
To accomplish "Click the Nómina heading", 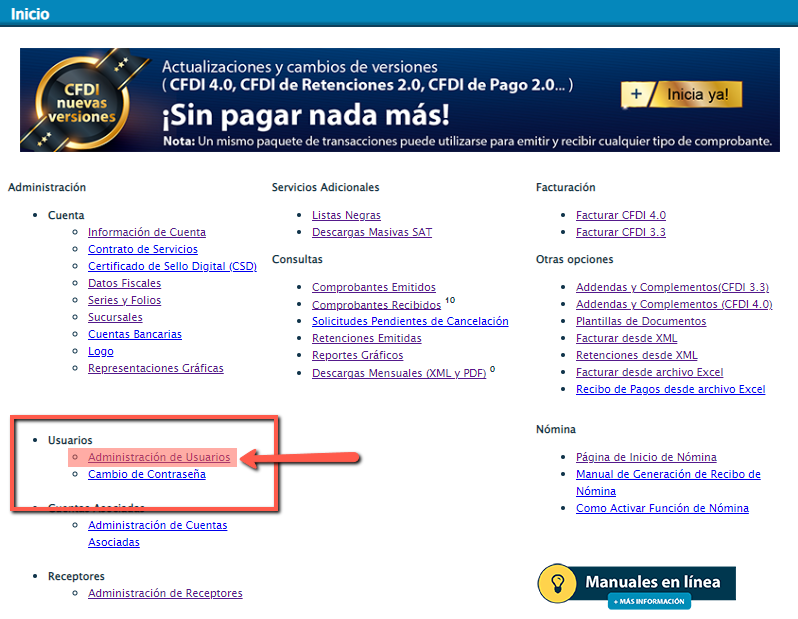I will click(556, 429).
